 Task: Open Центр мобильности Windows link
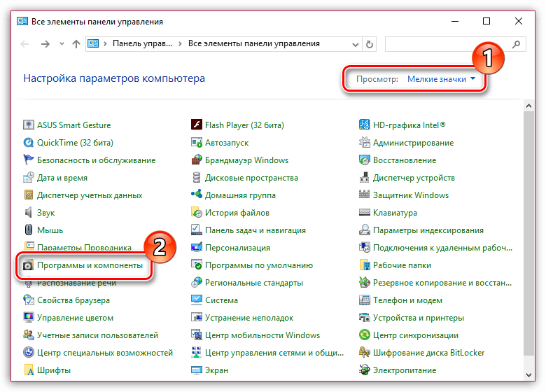262,335
